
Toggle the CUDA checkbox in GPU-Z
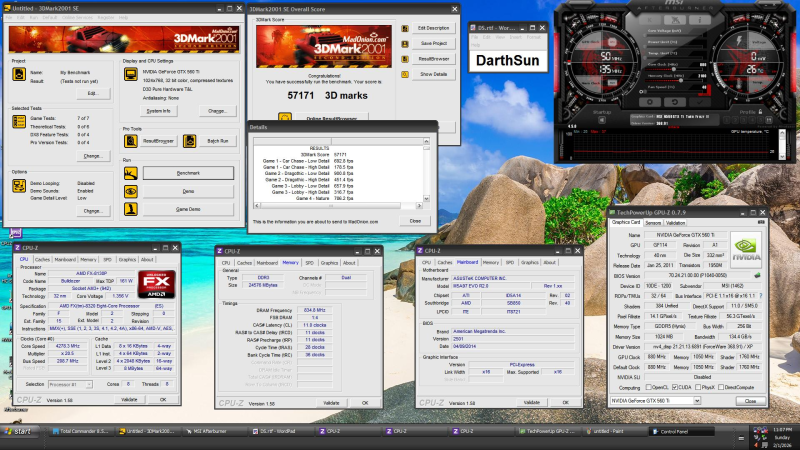[x=675, y=387]
